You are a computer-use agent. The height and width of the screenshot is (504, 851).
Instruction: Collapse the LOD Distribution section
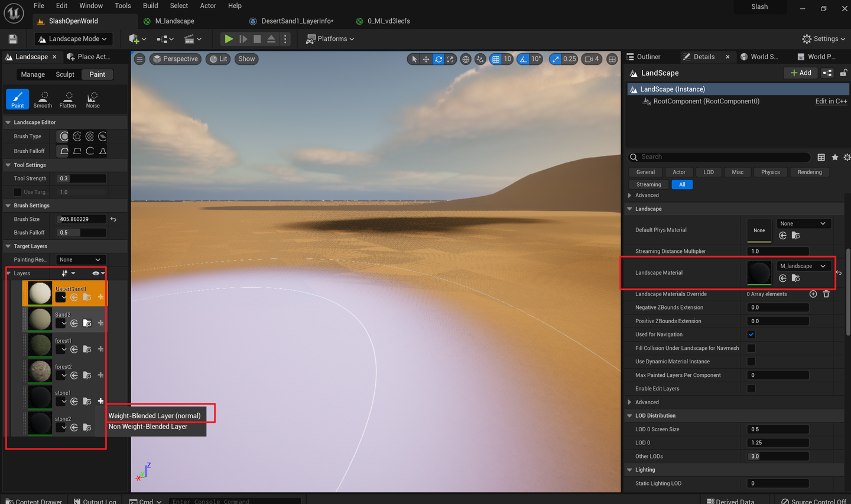coord(630,416)
